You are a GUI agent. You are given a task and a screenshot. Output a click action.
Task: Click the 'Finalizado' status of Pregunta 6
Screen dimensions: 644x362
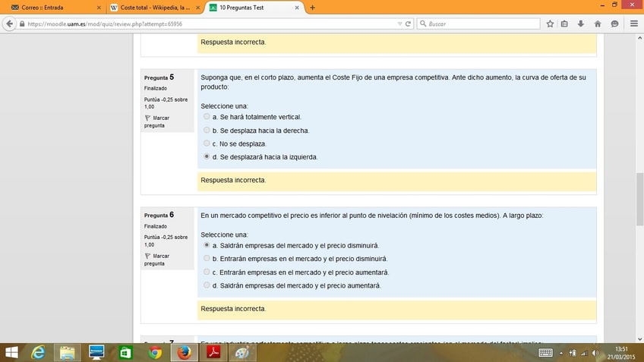pos(156,226)
